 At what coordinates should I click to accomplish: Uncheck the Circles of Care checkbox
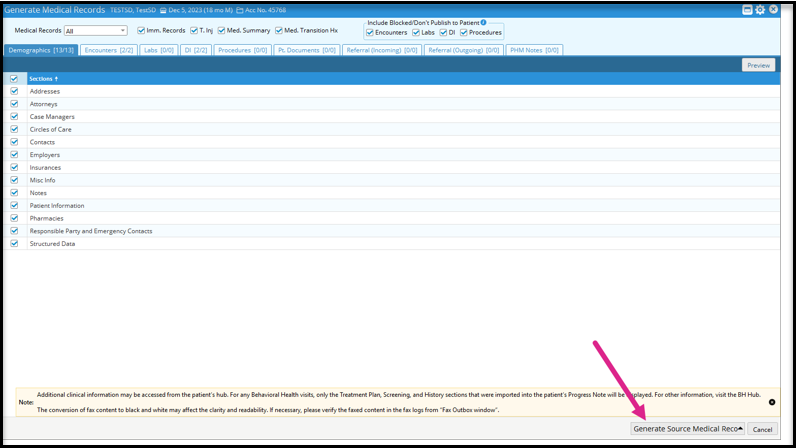pos(14,129)
